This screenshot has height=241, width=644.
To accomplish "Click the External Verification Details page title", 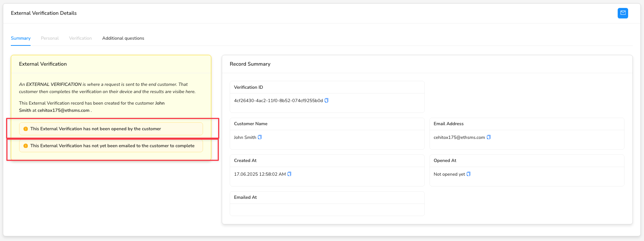I will (44, 13).
